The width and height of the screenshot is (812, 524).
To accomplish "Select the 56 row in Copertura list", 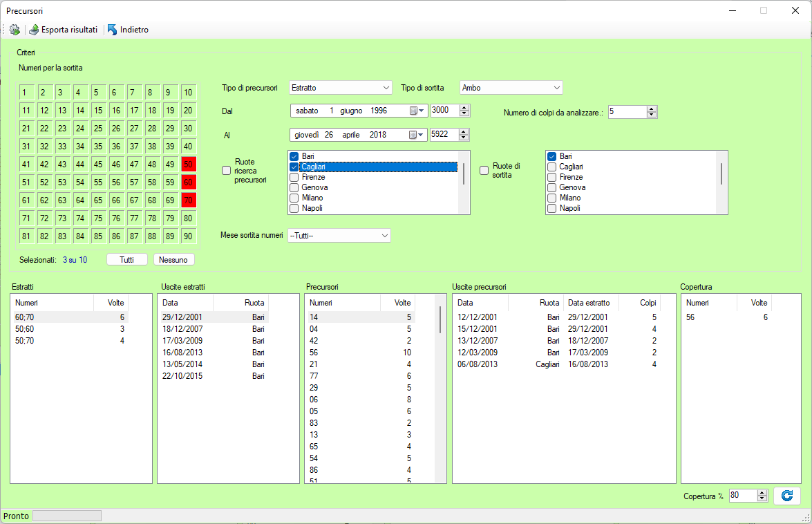I will pyautogui.click(x=727, y=317).
